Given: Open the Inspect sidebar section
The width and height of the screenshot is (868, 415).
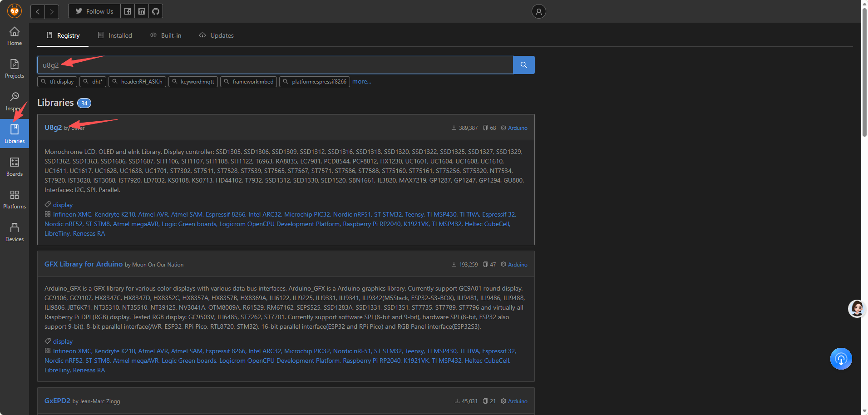Looking at the screenshot, I should pos(15,102).
